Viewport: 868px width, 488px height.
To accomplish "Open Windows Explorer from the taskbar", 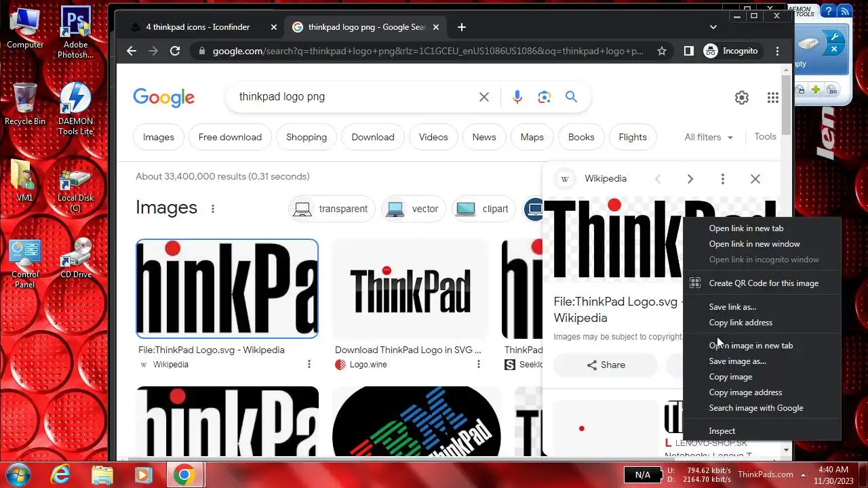I will (x=102, y=474).
